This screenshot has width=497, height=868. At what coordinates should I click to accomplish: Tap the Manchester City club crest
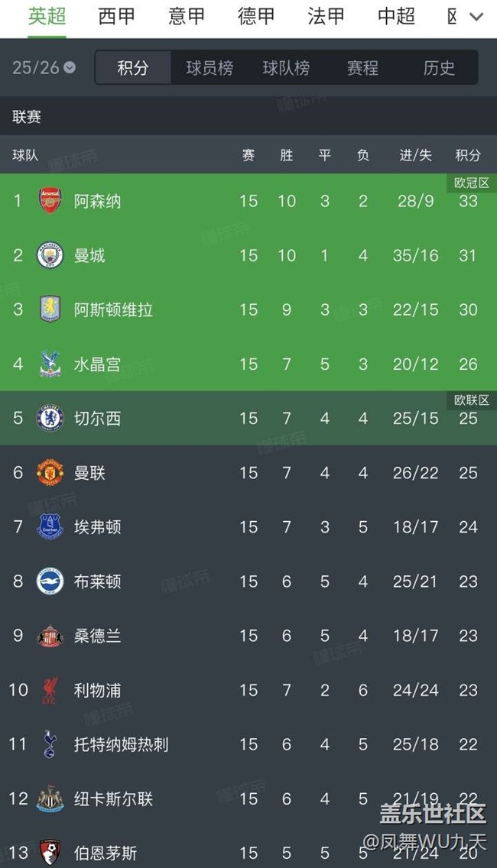[x=50, y=255]
